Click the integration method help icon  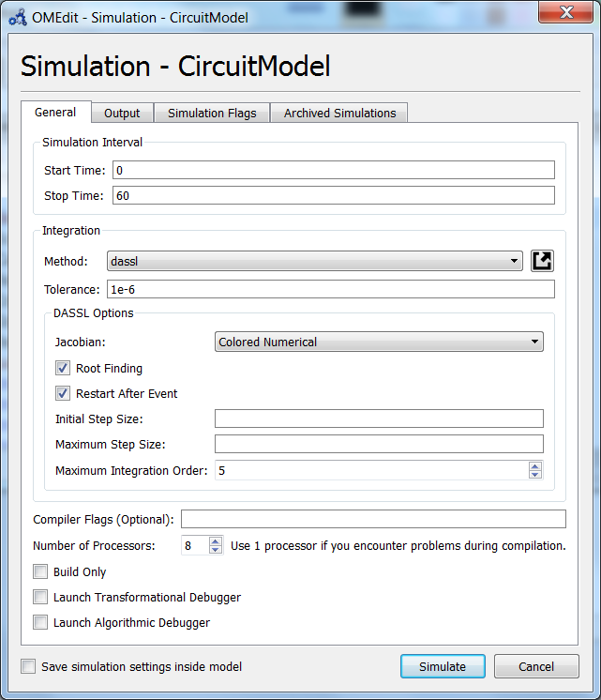pos(542,261)
